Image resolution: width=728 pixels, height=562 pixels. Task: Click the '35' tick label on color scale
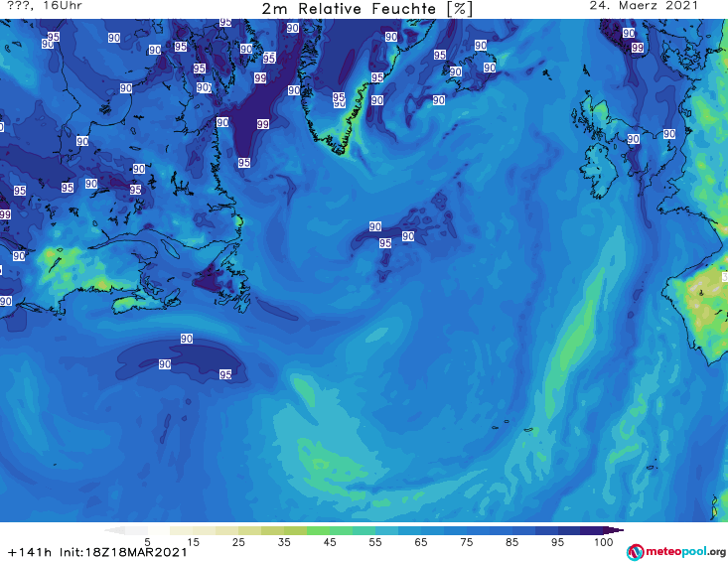284,542
